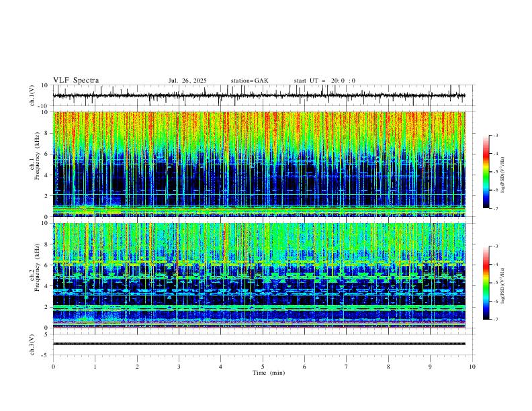Click time axis tick label '5'
532x411 pixels.
coord(263,367)
